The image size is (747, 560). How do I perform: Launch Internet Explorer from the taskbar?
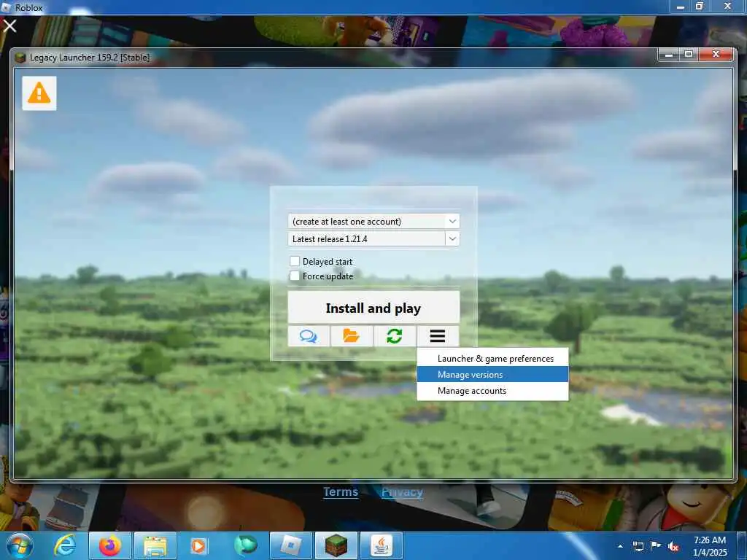pyautogui.click(x=65, y=545)
